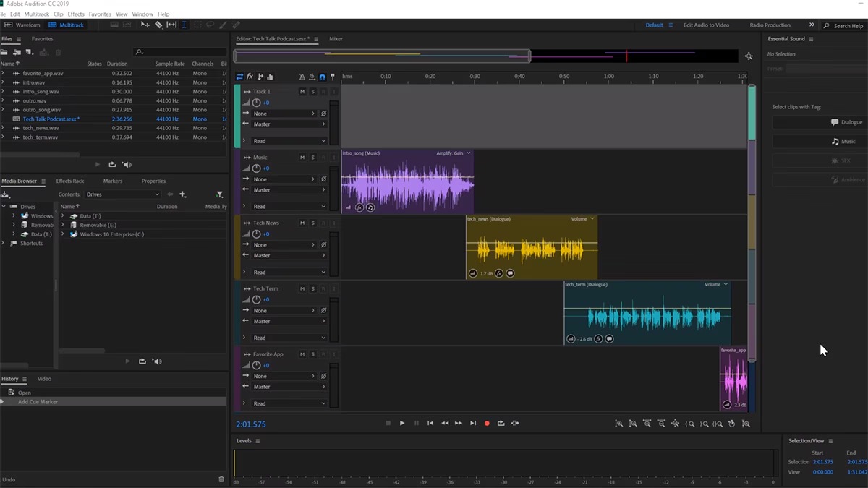Click filter icon in Media Browser
Screen dimensions: 868x488
pyautogui.click(x=220, y=194)
